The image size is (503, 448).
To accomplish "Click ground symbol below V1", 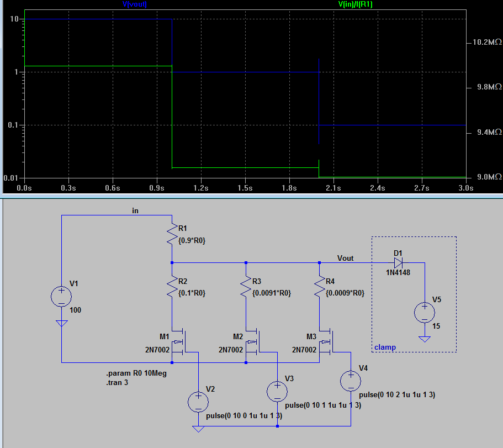I will coord(62,323).
